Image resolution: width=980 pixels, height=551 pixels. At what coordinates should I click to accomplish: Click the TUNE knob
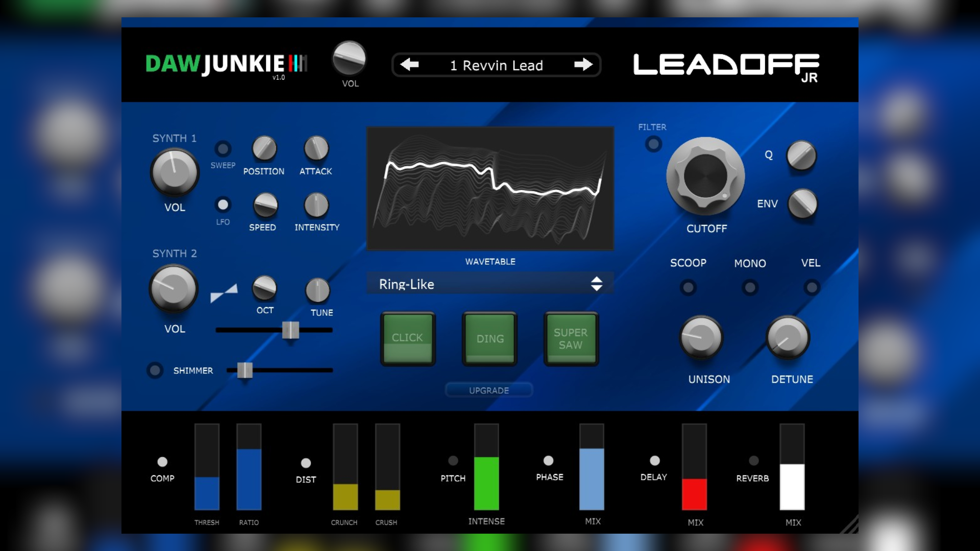[317, 291]
